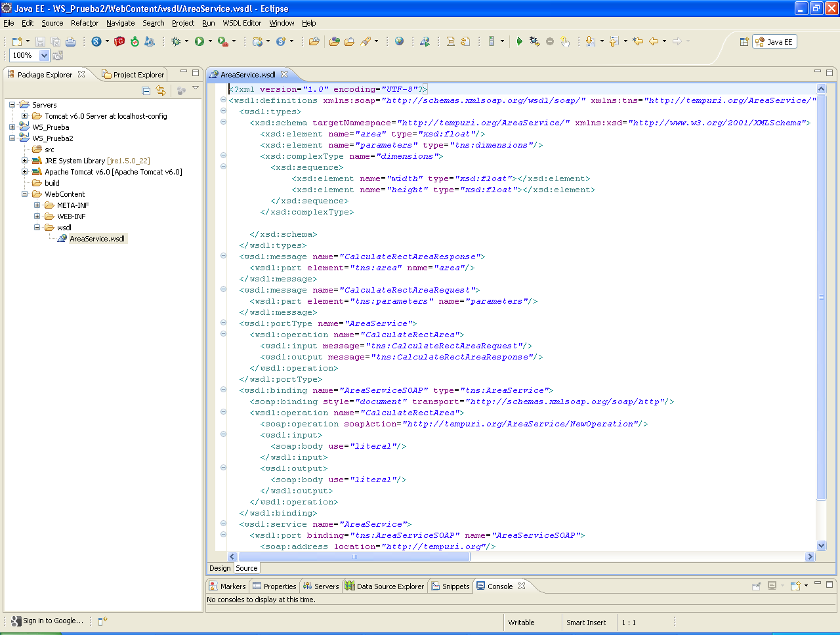The height and width of the screenshot is (635, 840).
Task: Open the Refactor menu
Action: [x=85, y=23]
